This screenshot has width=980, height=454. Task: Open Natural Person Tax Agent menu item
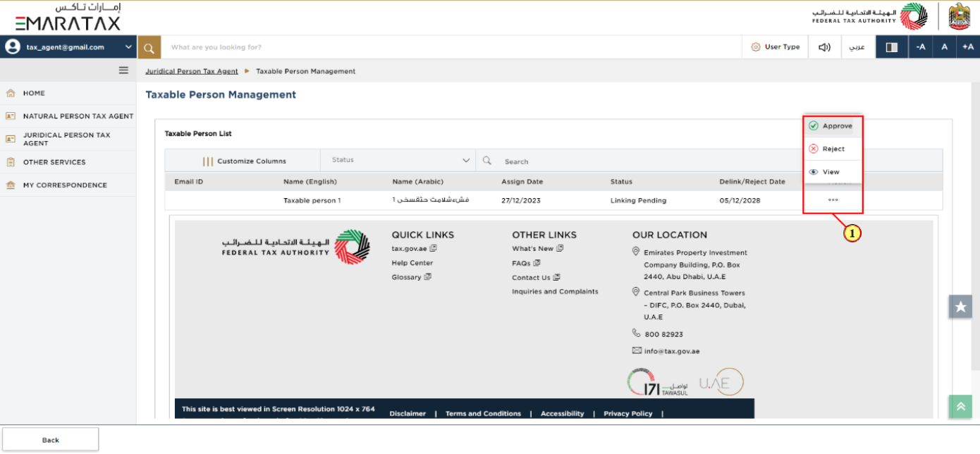pos(68,116)
